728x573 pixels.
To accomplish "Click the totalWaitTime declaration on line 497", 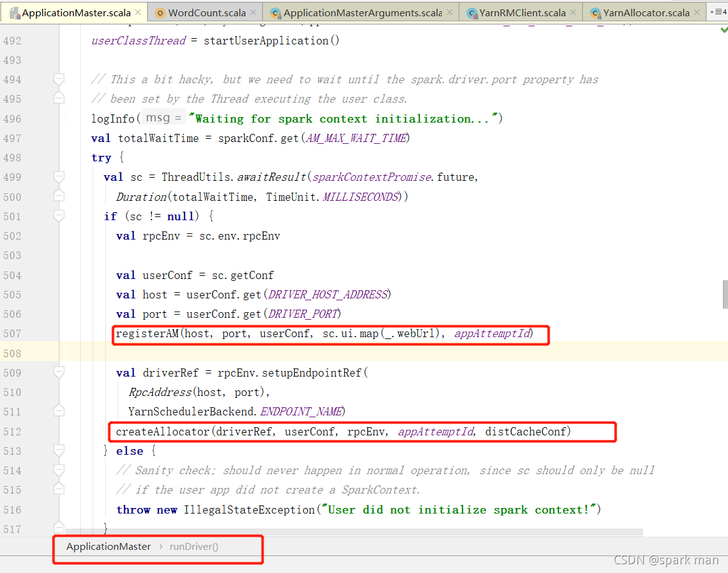I will pos(158,138).
